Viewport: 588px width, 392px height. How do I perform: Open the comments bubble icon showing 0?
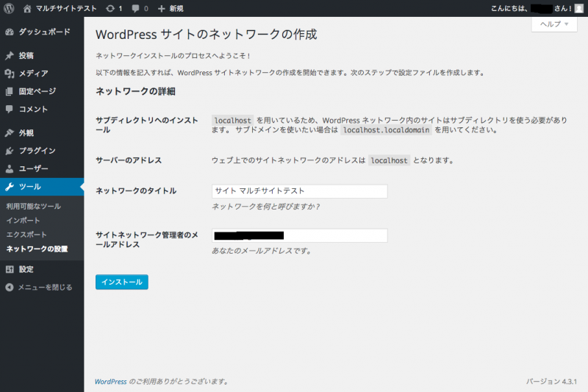click(135, 8)
